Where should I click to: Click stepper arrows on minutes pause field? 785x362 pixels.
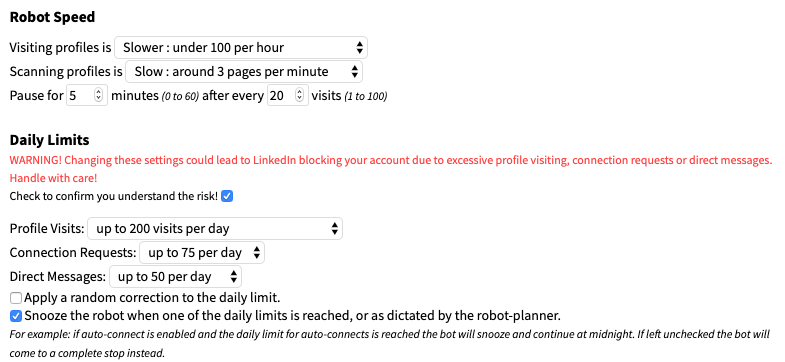tap(99, 95)
